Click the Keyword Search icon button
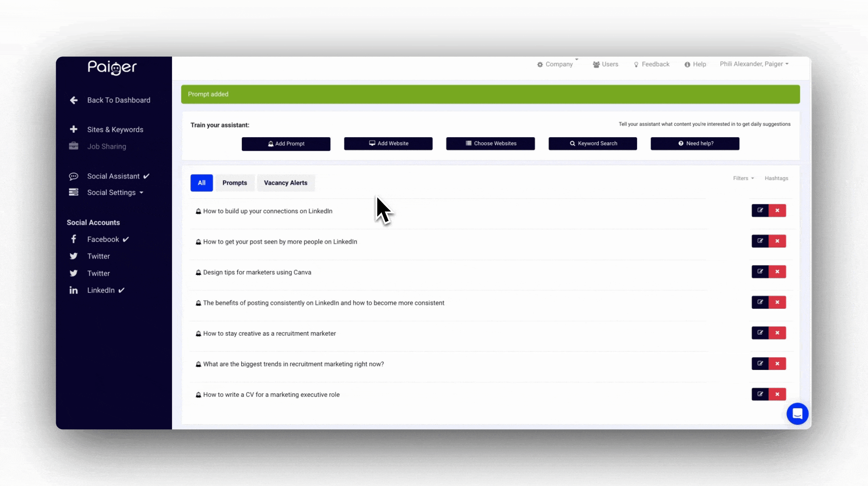Image resolution: width=868 pixels, height=486 pixels. click(592, 143)
